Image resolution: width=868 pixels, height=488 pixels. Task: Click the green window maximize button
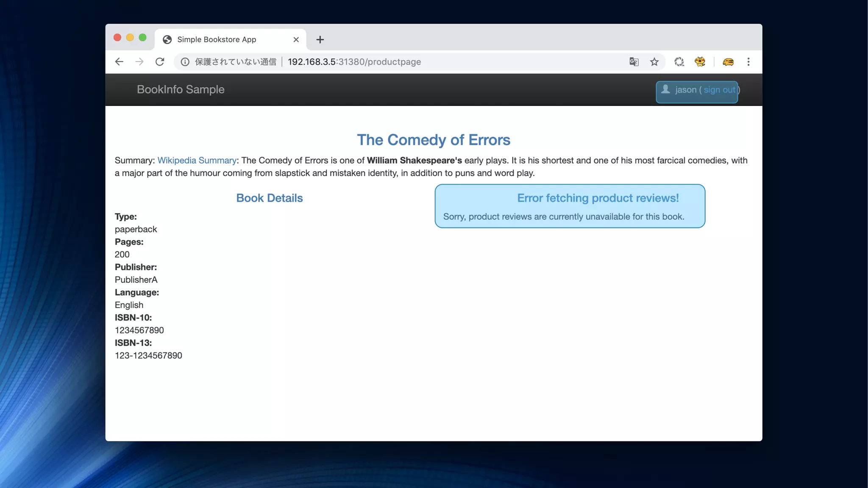point(143,38)
